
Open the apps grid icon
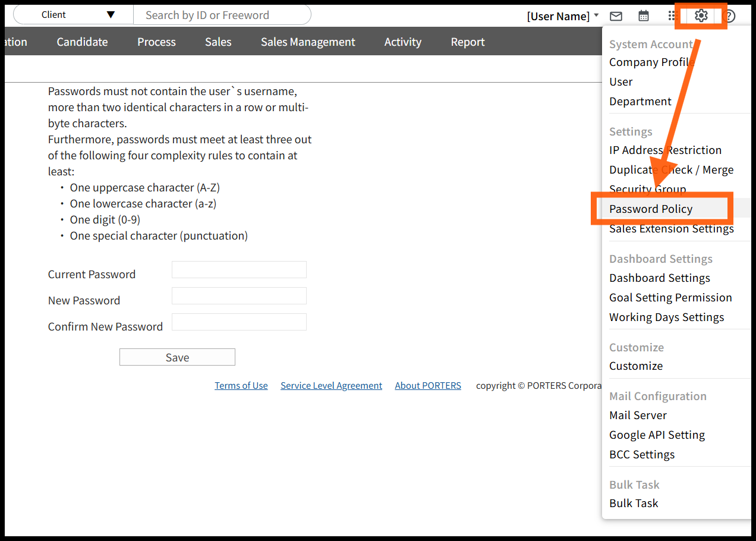click(673, 16)
